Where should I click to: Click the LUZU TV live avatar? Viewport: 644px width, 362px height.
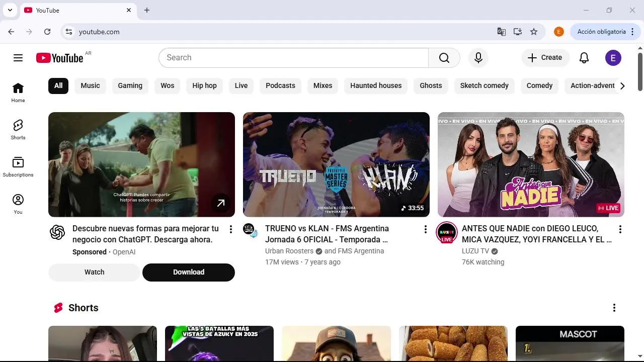tap(447, 232)
